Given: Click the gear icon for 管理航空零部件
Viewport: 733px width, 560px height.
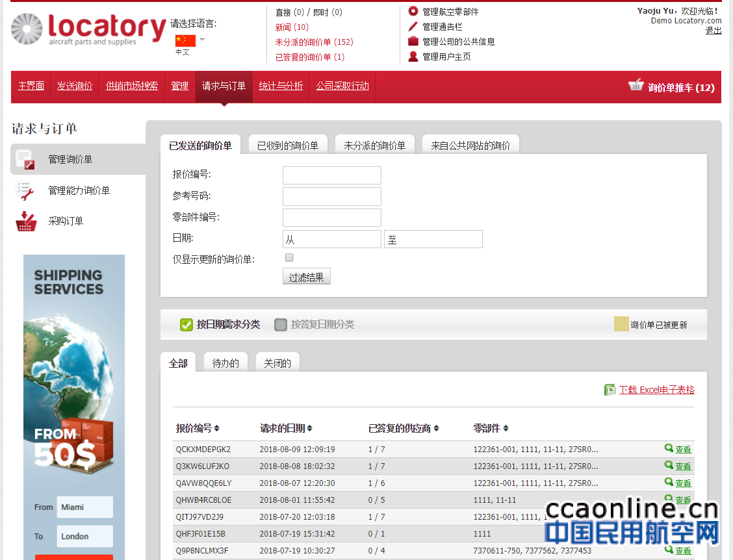Looking at the screenshot, I should pyautogui.click(x=413, y=11).
